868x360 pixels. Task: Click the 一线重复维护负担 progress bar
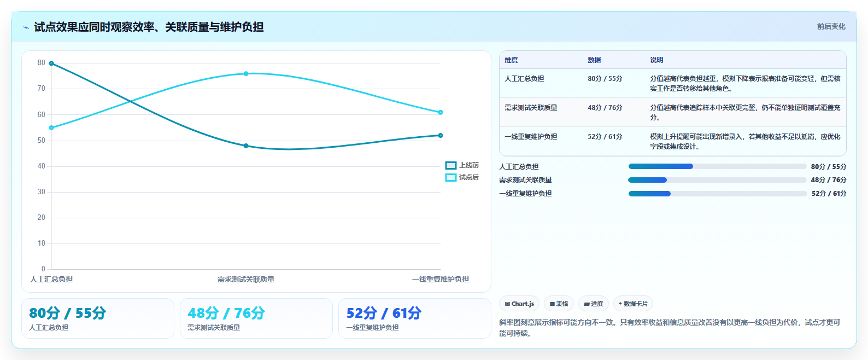pos(717,194)
